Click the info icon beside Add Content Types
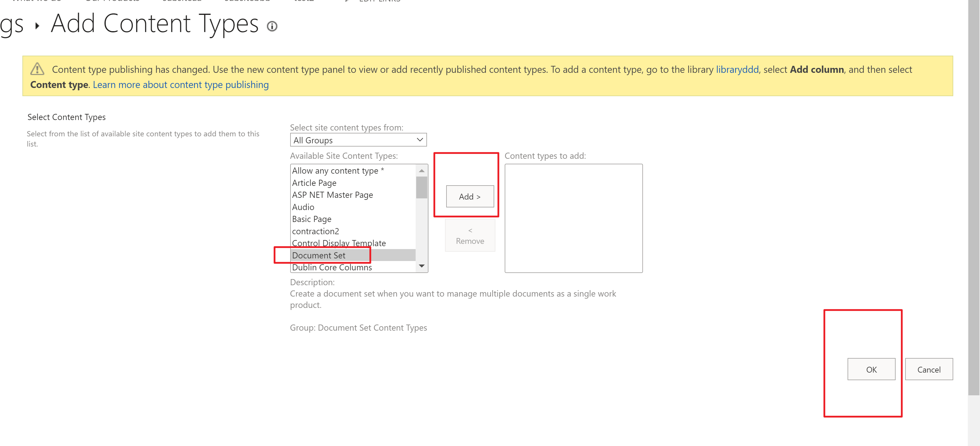This screenshot has width=980, height=446. (272, 26)
